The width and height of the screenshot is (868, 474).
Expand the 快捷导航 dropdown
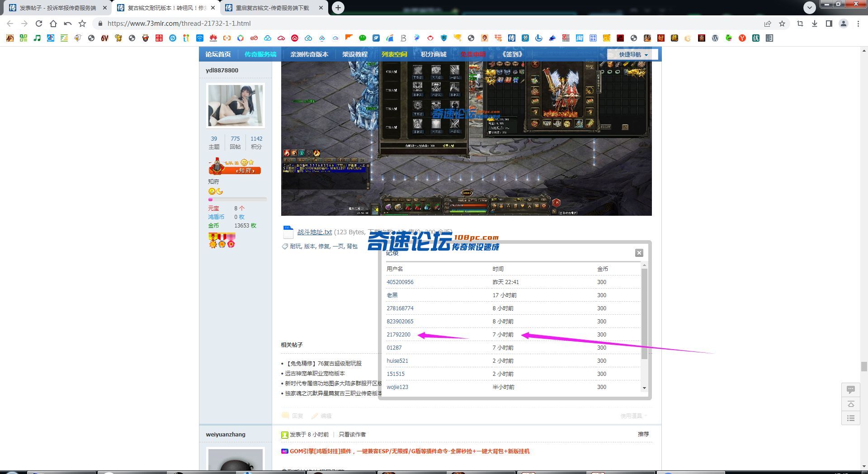pyautogui.click(x=633, y=54)
